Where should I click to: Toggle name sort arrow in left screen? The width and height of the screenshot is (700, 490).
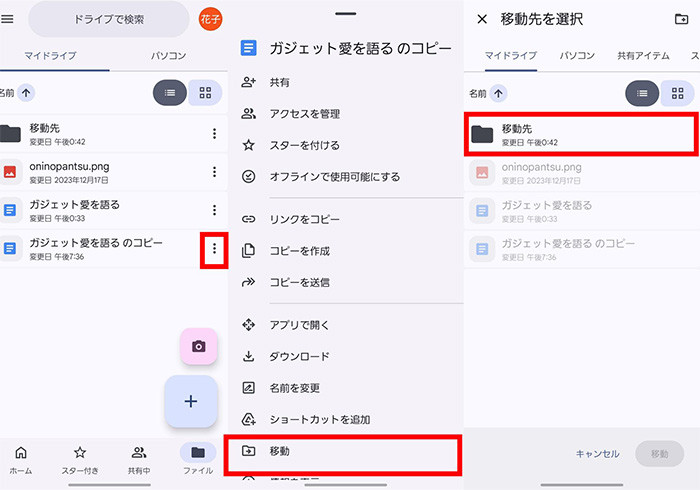tap(26, 93)
